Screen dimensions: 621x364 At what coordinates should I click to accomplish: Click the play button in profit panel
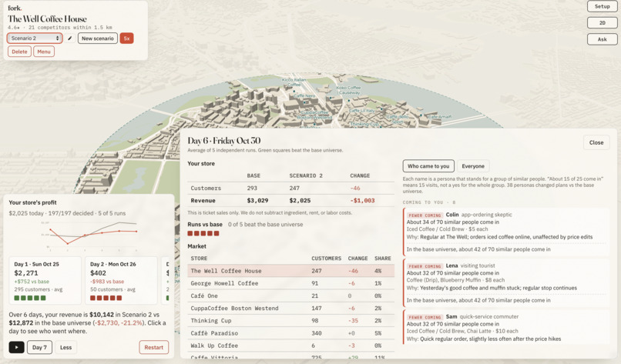coord(16,347)
